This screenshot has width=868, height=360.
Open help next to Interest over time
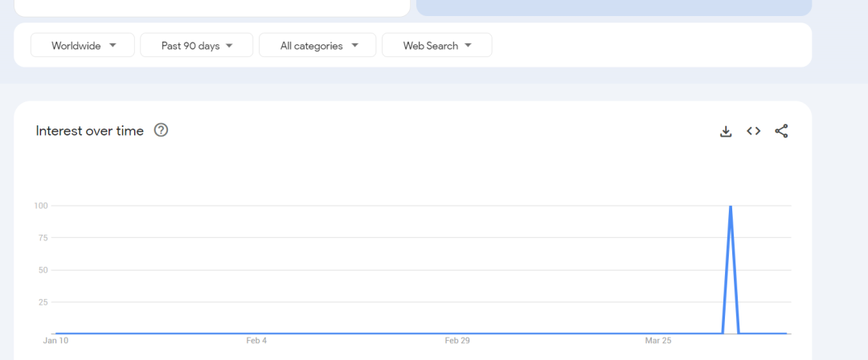coord(161,130)
